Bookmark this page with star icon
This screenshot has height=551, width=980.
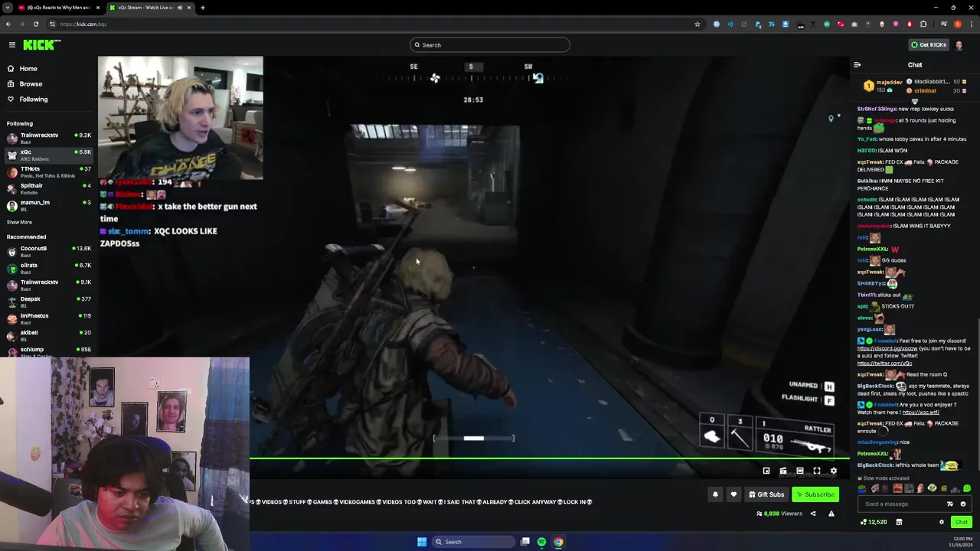(x=697, y=24)
